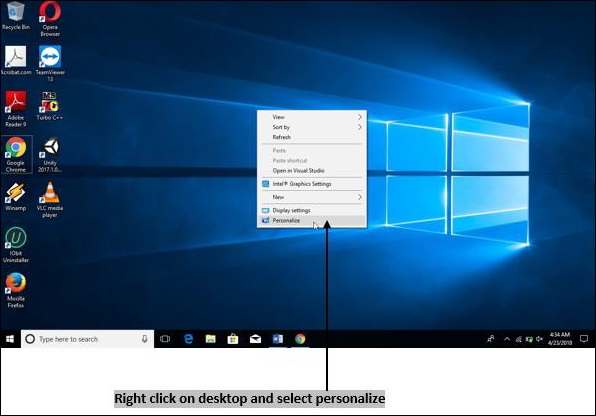596x416 pixels.
Task: Open Intel Graphics Settings menu entry
Action: pyautogui.click(x=312, y=184)
